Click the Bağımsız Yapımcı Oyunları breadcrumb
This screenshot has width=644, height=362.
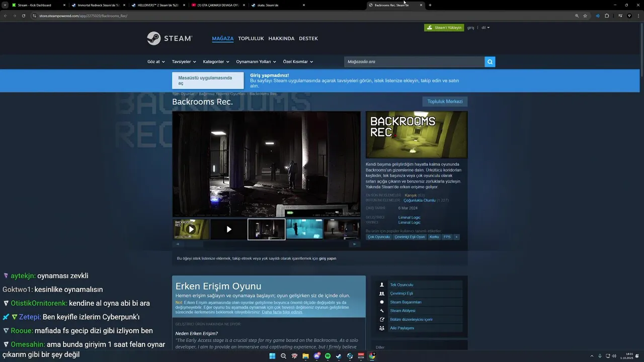tap(222, 94)
